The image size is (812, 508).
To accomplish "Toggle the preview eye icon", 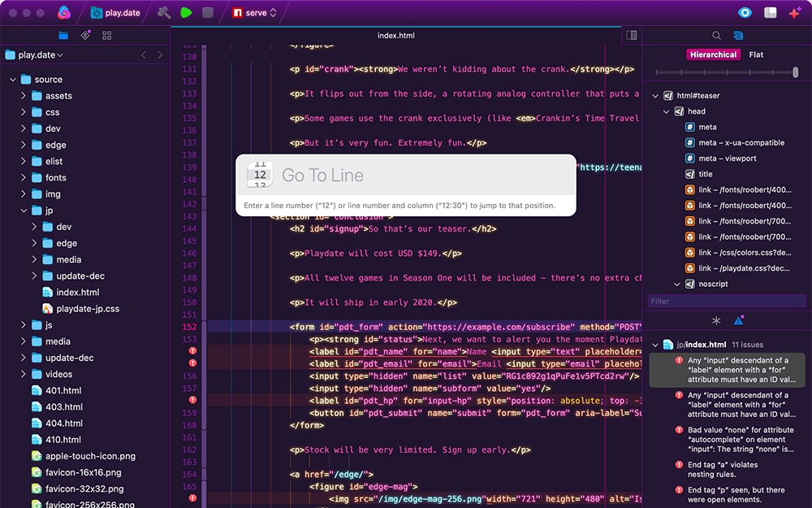I will (x=745, y=12).
